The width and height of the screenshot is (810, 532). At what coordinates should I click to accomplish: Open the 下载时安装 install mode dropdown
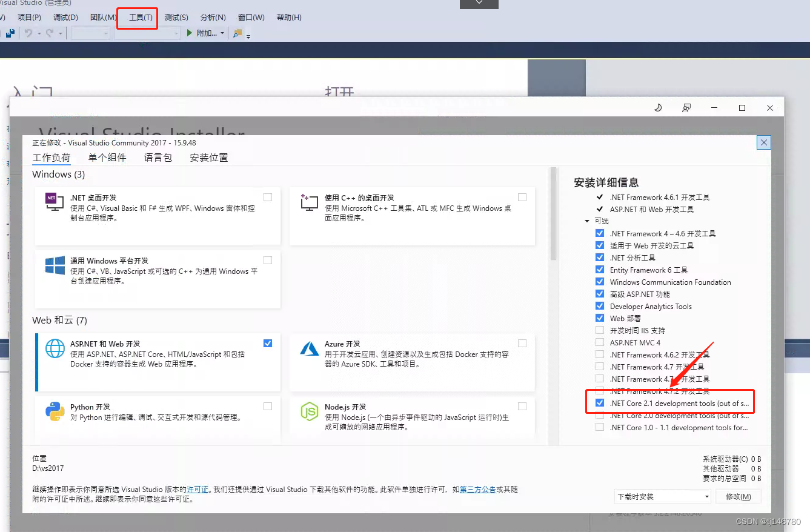point(663,496)
